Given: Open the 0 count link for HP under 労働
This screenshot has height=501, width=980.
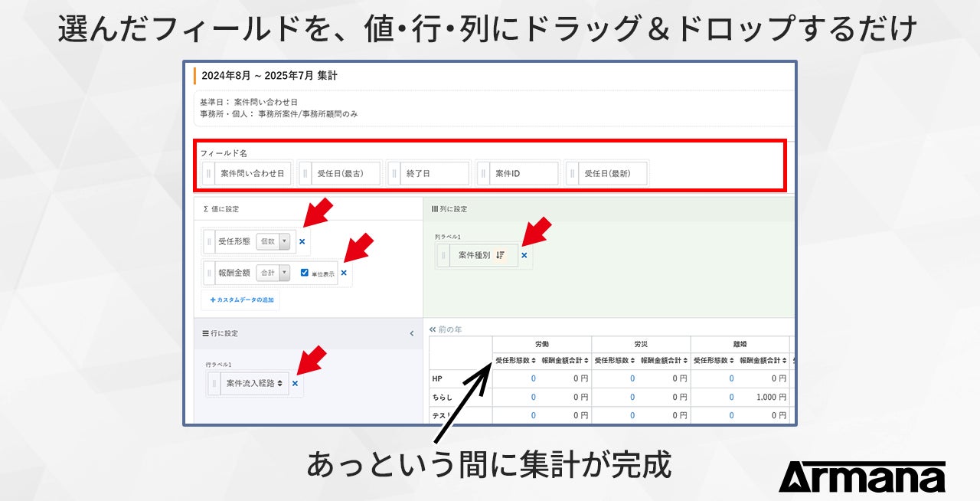Looking at the screenshot, I should [x=534, y=378].
